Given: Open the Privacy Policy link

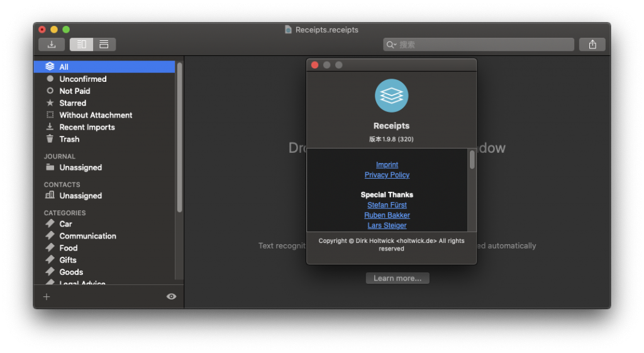Looking at the screenshot, I should pyautogui.click(x=387, y=175).
